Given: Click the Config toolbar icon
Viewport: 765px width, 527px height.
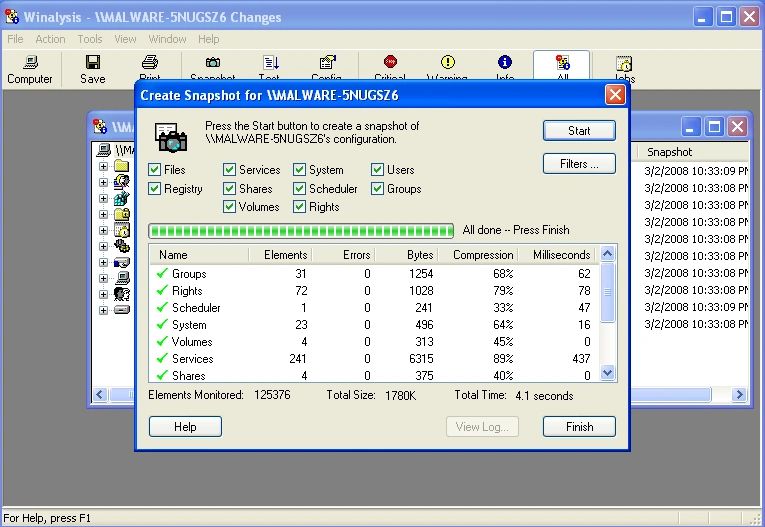Looking at the screenshot, I should (x=326, y=66).
